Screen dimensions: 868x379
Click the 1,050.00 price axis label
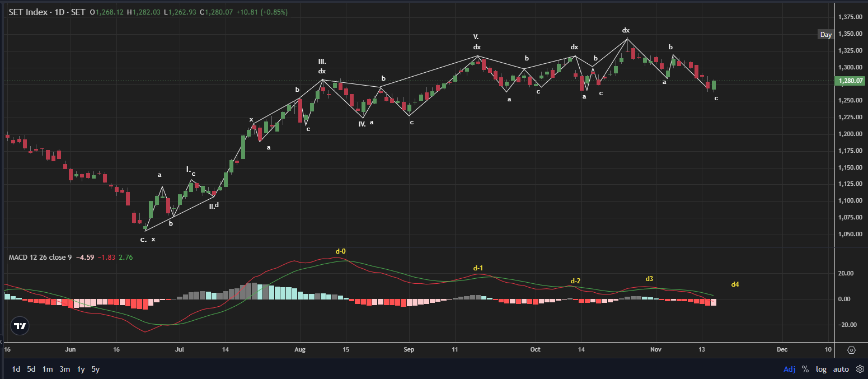[851, 234]
